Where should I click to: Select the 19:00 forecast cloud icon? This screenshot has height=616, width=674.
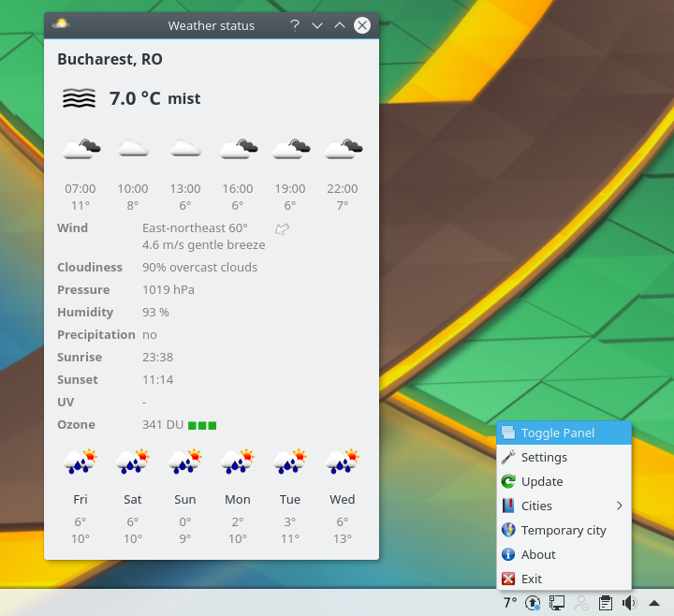pyautogui.click(x=291, y=149)
